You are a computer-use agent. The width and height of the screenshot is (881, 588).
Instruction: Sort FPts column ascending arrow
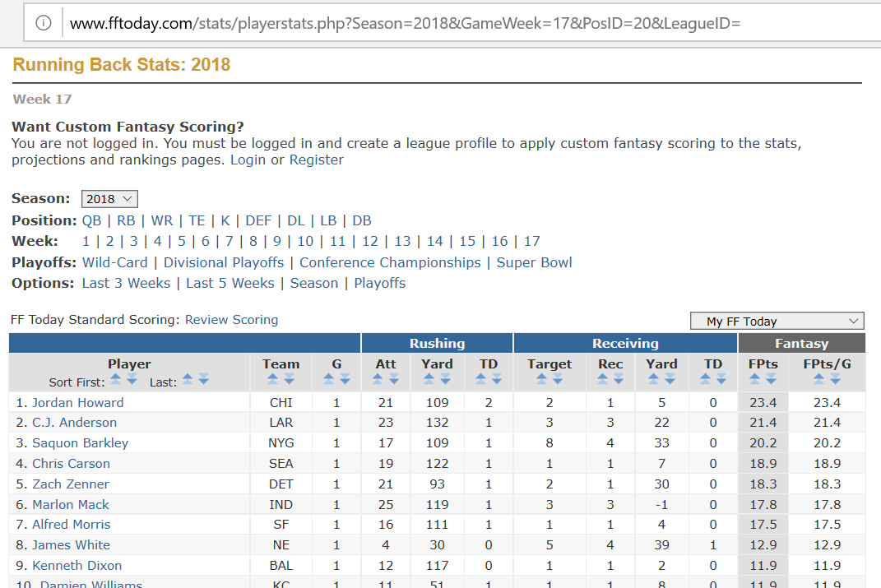tap(755, 379)
